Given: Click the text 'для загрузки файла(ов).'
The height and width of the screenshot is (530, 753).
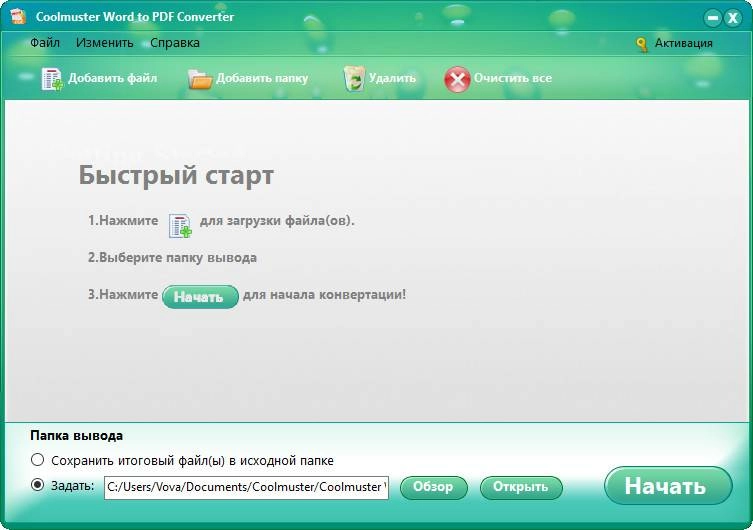Looking at the screenshot, I should pyautogui.click(x=277, y=221).
